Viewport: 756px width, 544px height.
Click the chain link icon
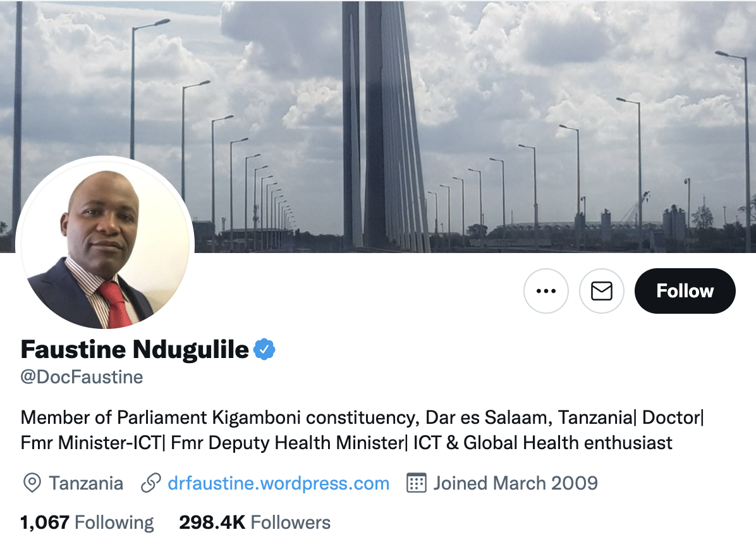[151, 483]
